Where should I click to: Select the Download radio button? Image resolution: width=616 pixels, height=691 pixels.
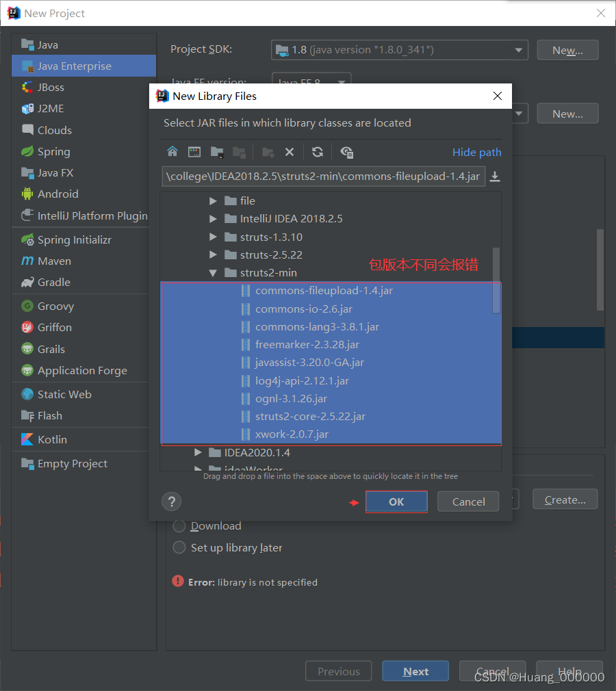click(179, 525)
